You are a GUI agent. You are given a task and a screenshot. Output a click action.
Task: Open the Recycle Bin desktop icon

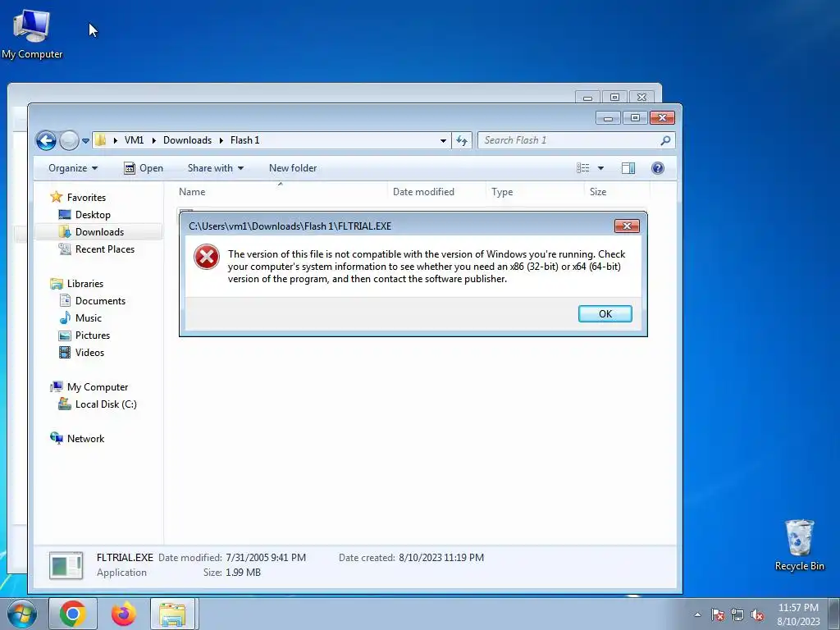point(799,545)
